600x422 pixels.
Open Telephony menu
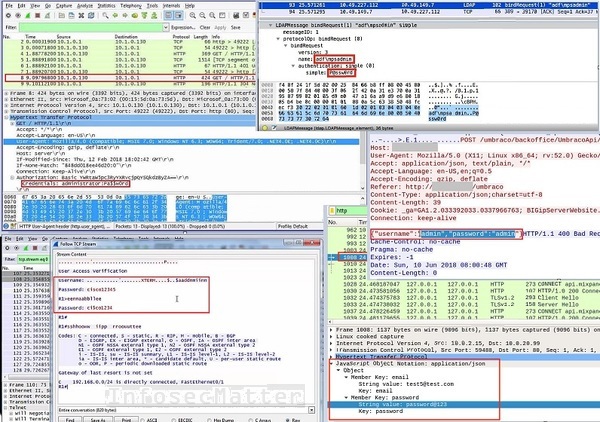coord(131,6)
